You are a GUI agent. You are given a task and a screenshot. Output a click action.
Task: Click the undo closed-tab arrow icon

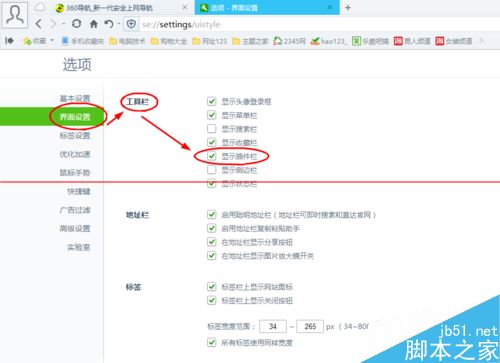click(x=108, y=24)
